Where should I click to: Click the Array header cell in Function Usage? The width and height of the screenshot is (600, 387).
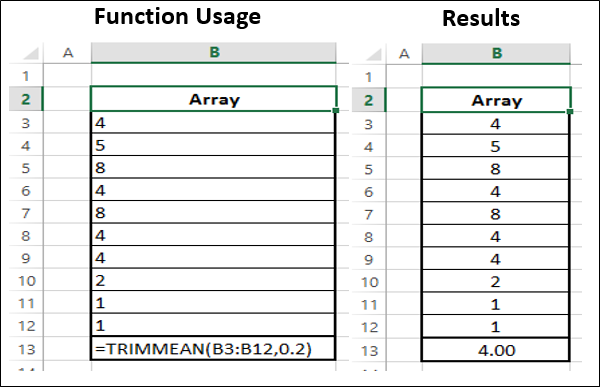tap(214, 99)
